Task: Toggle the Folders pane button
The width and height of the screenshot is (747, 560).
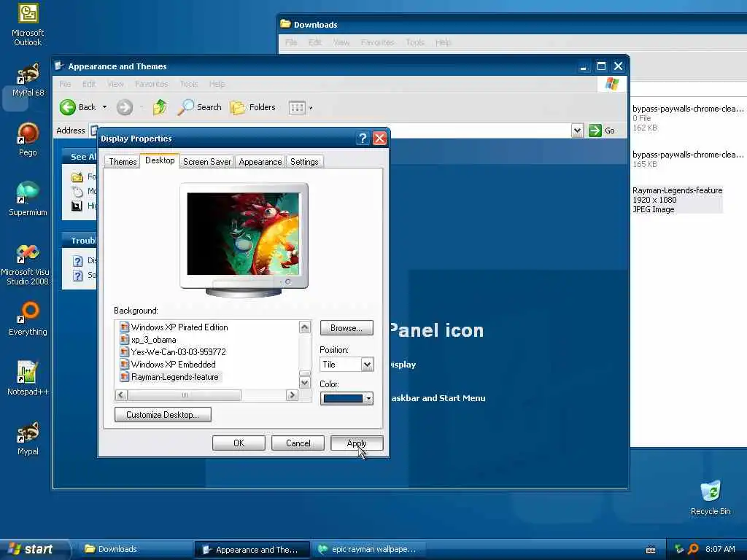Action: click(x=253, y=107)
